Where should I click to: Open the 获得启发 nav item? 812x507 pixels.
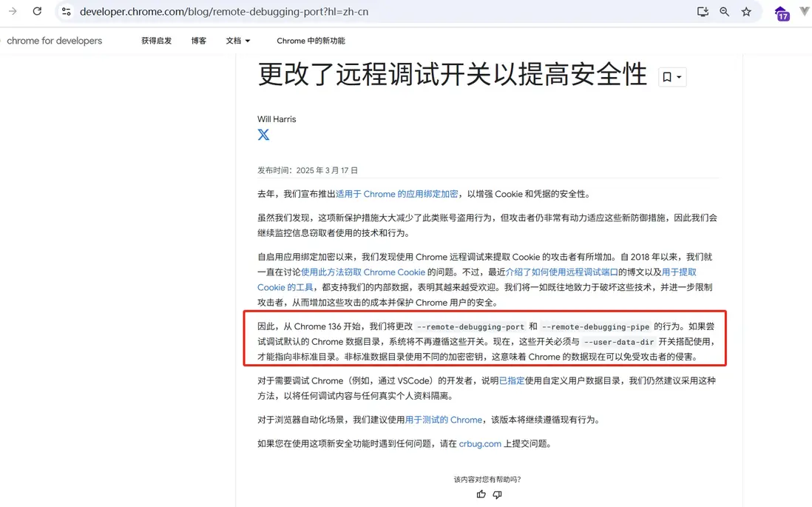[156, 41]
